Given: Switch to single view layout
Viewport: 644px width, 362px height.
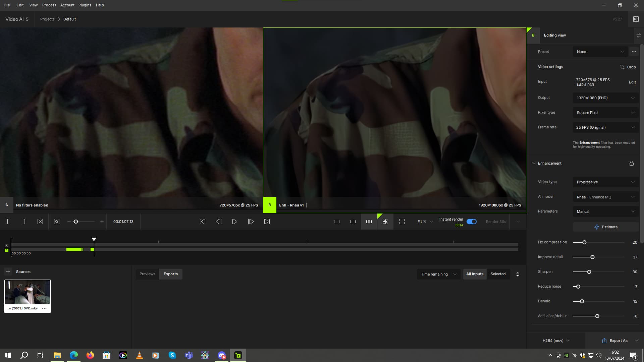Looking at the screenshot, I should click(x=337, y=222).
